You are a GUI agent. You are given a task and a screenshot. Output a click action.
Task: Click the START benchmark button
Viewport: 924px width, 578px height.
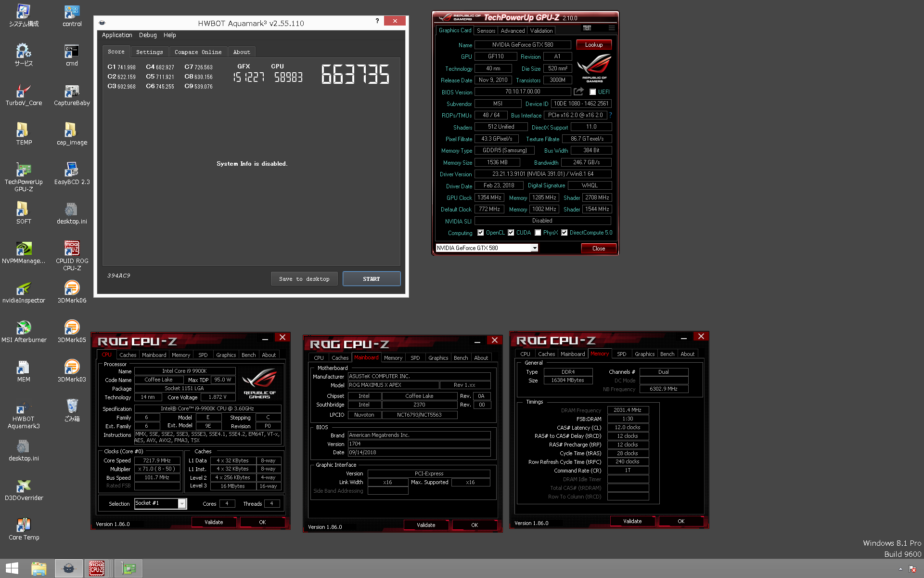(371, 279)
